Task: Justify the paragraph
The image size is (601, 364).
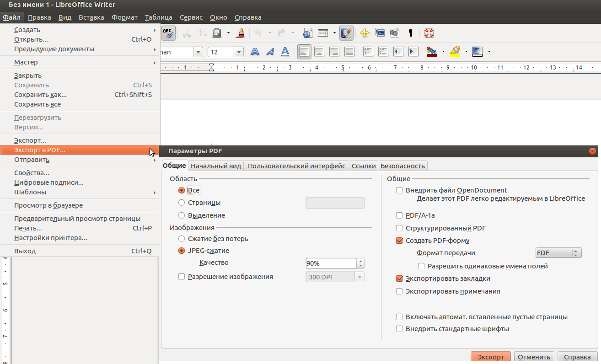Action: coord(349,52)
